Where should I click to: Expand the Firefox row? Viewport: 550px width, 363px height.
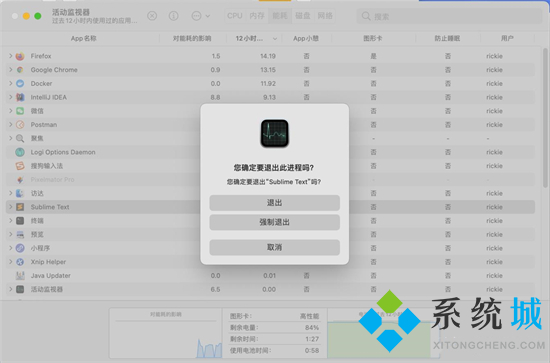click(11, 56)
